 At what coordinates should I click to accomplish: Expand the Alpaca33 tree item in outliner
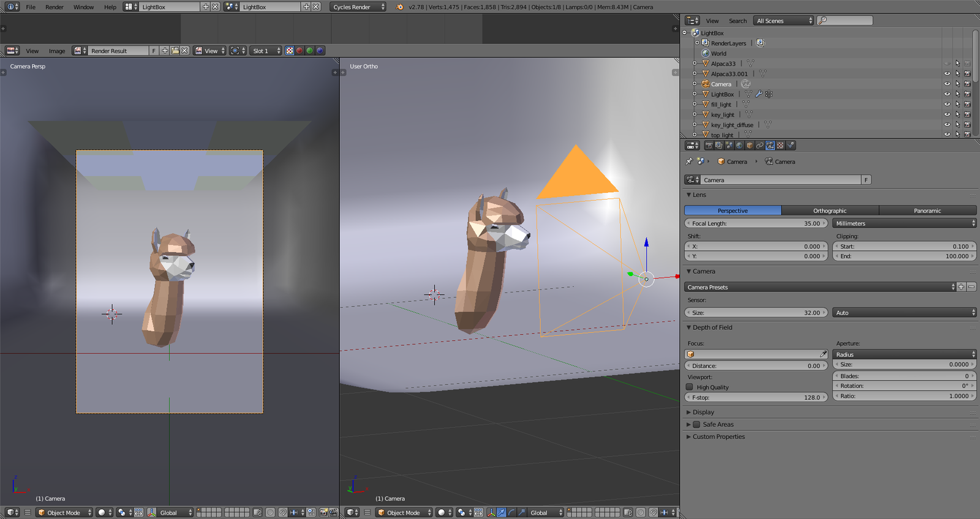tap(695, 63)
